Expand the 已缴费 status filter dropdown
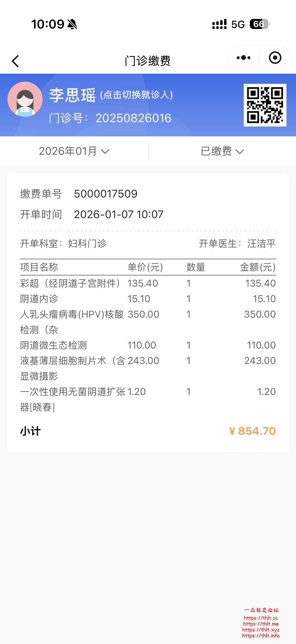 [x=222, y=151]
